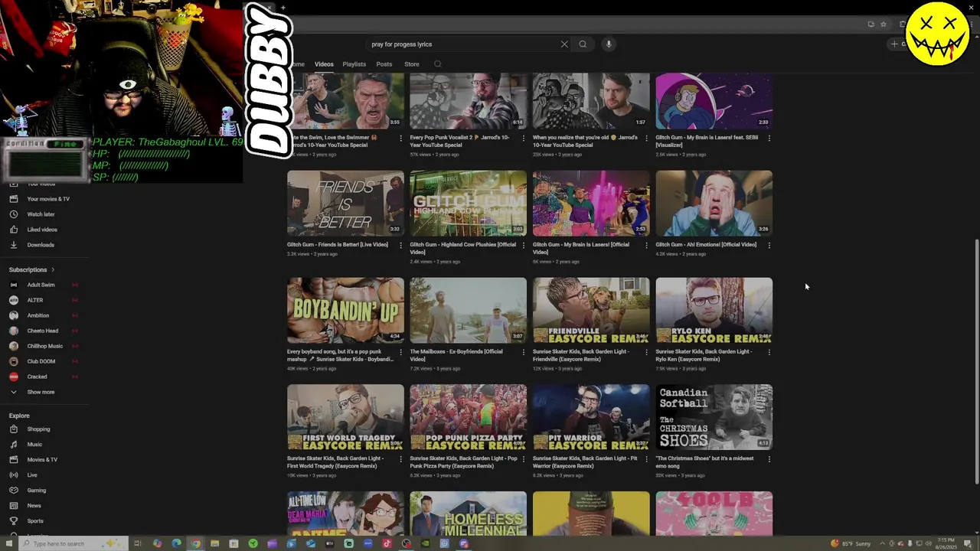The image size is (980, 551).
Task: Open the Club DOOM subscription channel
Action: tap(42, 361)
